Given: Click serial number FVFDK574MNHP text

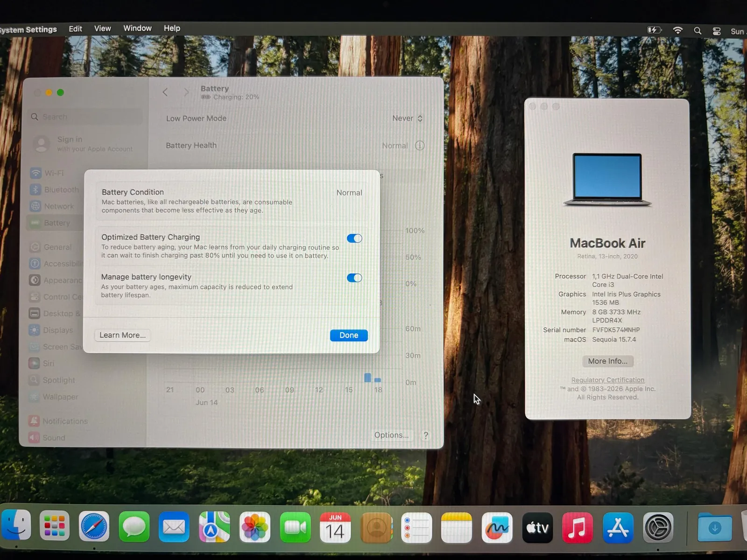Looking at the screenshot, I should [616, 330].
